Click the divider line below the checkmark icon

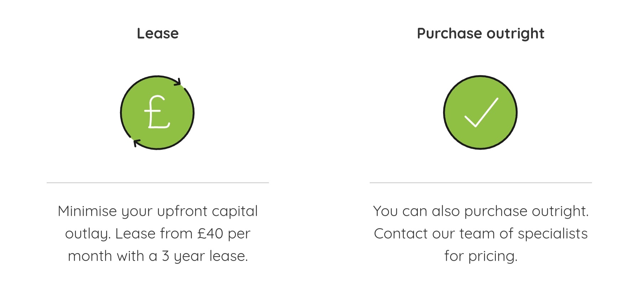pyautogui.click(x=481, y=183)
